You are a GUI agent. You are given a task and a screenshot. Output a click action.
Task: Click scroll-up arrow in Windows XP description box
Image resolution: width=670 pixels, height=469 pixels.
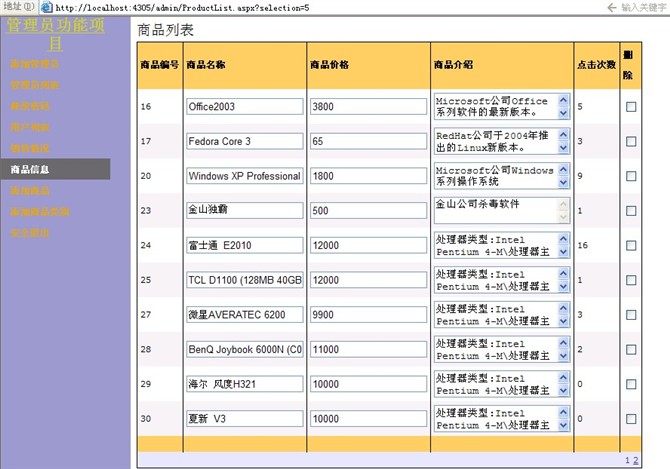coord(564,170)
